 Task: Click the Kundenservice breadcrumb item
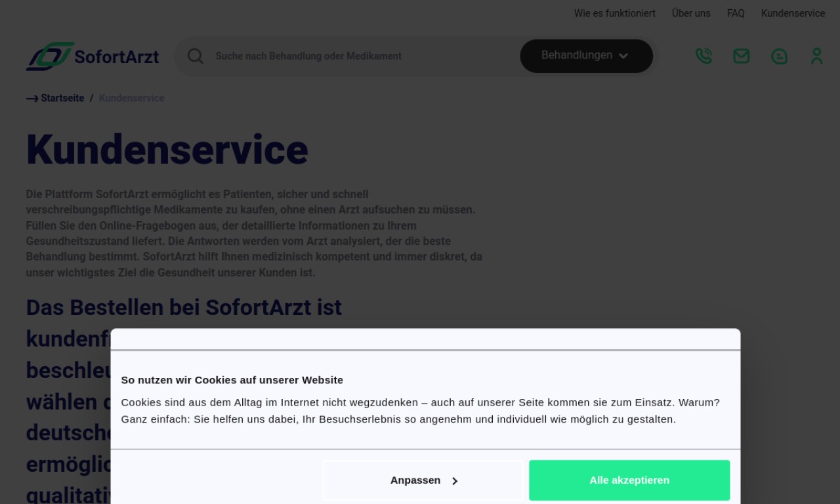click(131, 98)
